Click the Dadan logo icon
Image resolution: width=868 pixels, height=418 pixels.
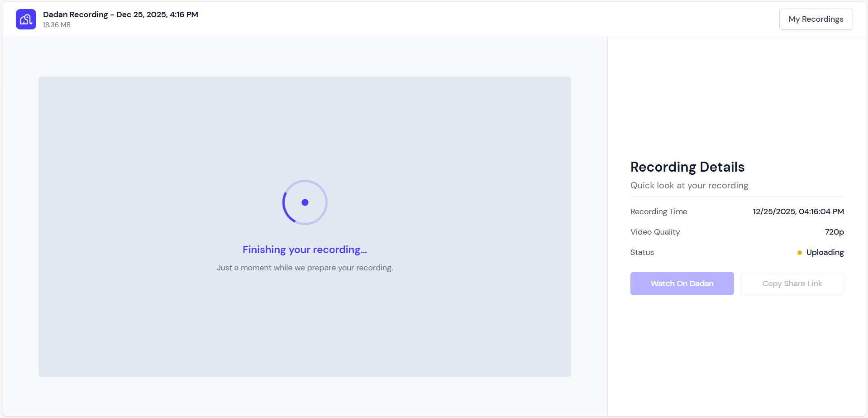click(x=26, y=19)
